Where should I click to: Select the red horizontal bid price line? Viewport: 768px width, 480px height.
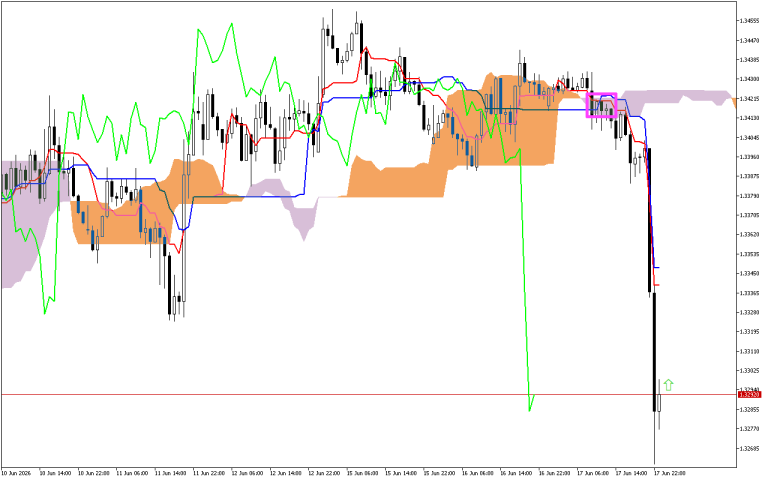pyautogui.click(x=368, y=394)
